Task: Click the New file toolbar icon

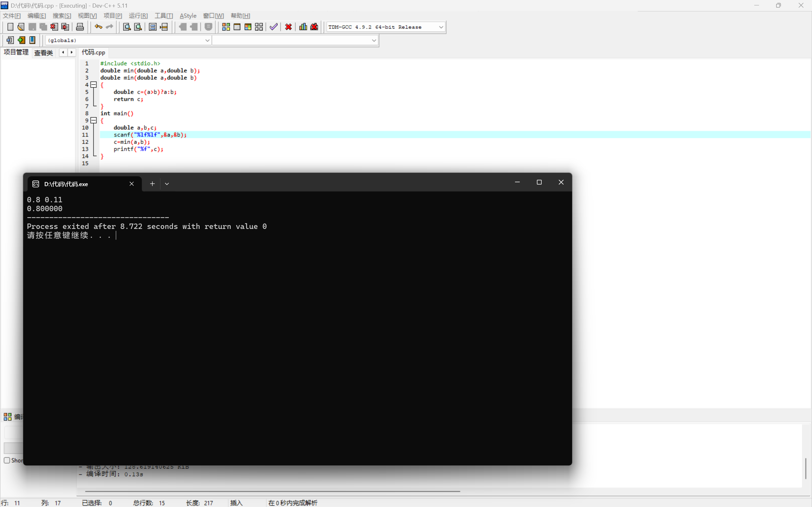Action: click(10, 27)
